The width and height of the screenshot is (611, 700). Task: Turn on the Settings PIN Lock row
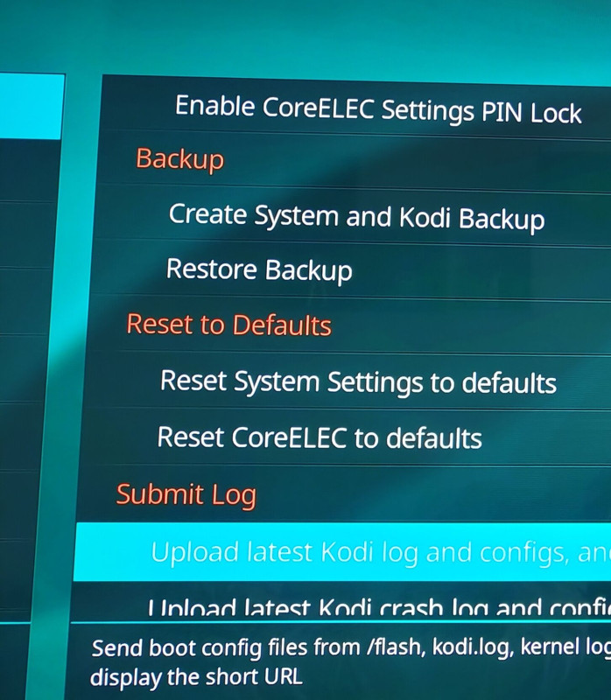pos(355,107)
